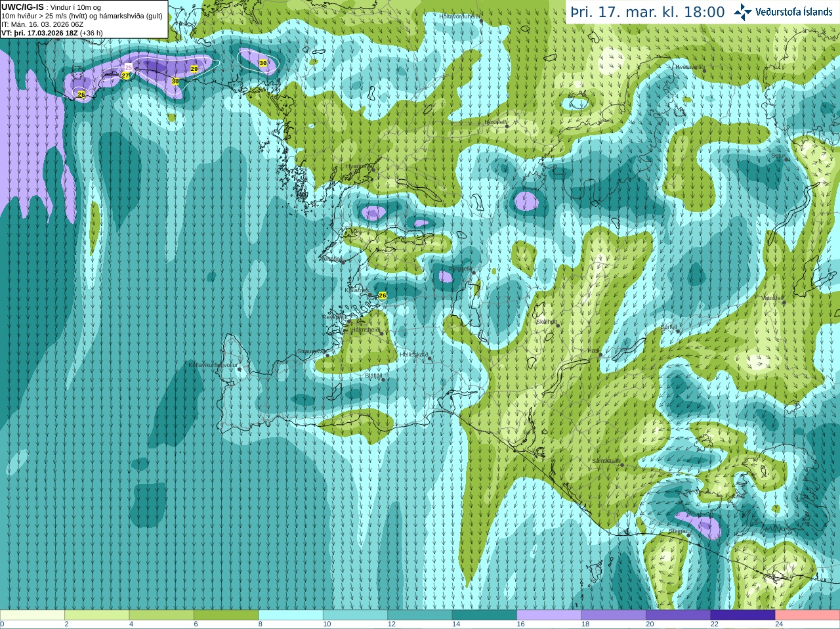Click the legend scale number 8

tap(261, 625)
